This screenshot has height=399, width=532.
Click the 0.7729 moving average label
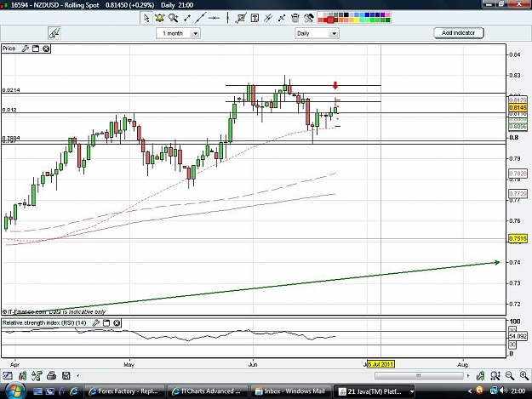pos(518,194)
